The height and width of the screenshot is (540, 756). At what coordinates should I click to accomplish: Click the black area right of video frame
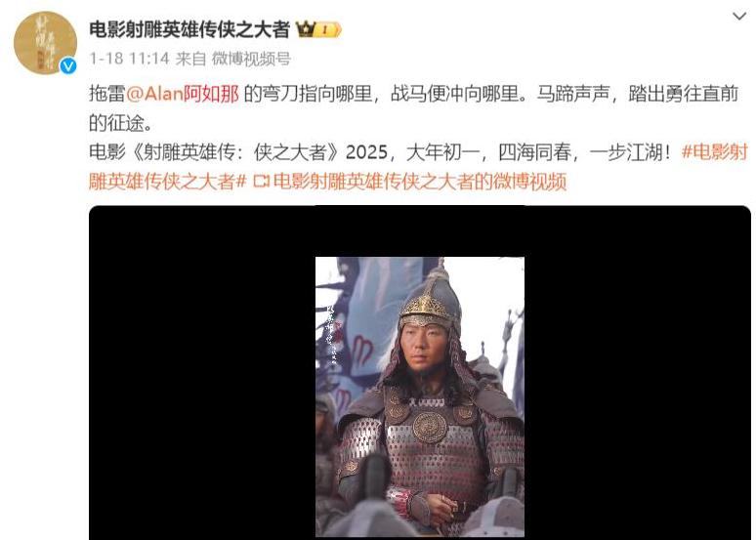(638, 372)
